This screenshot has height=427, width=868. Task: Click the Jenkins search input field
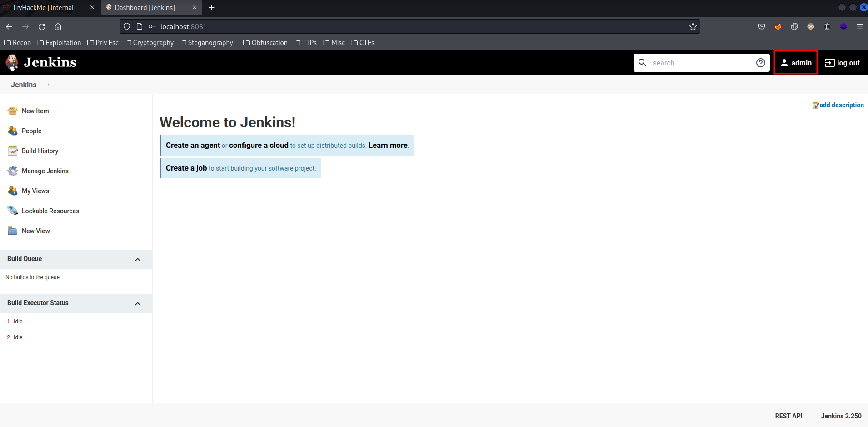tap(701, 63)
